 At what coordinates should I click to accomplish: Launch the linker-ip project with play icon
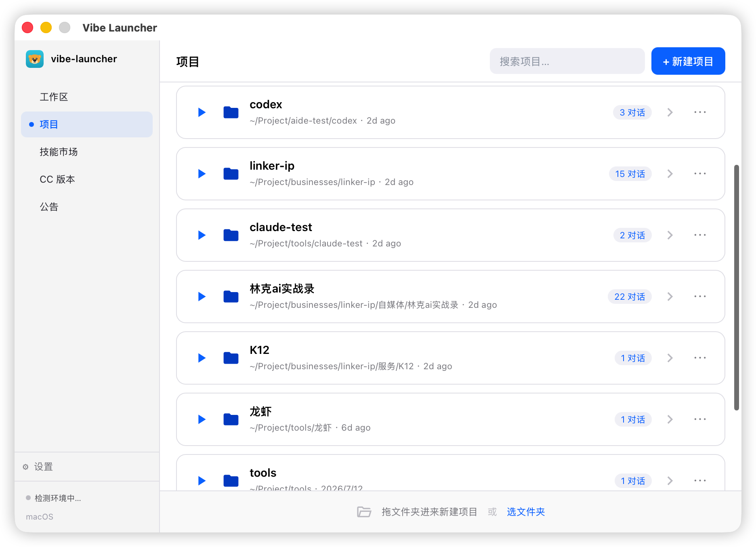[x=202, y=174]
